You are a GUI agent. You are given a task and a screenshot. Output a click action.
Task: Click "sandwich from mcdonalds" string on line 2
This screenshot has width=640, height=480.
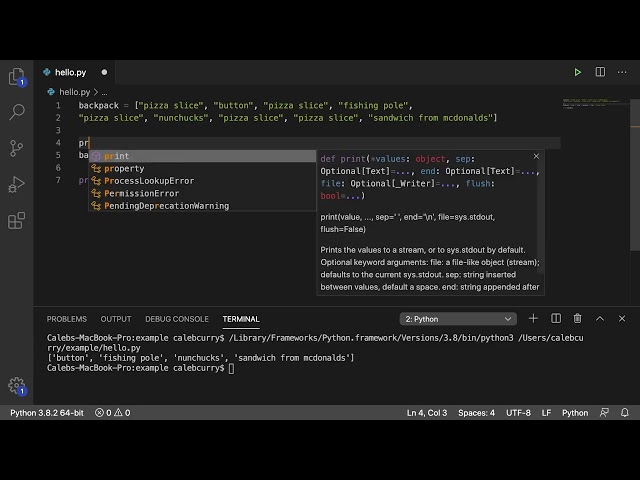click(x=430, y=118)
